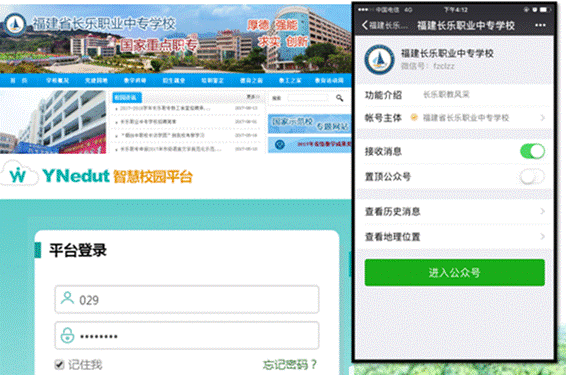
Task: Open 查看历史消息 via its chevron
Action: pyautogui.click(x=542, y=211)
